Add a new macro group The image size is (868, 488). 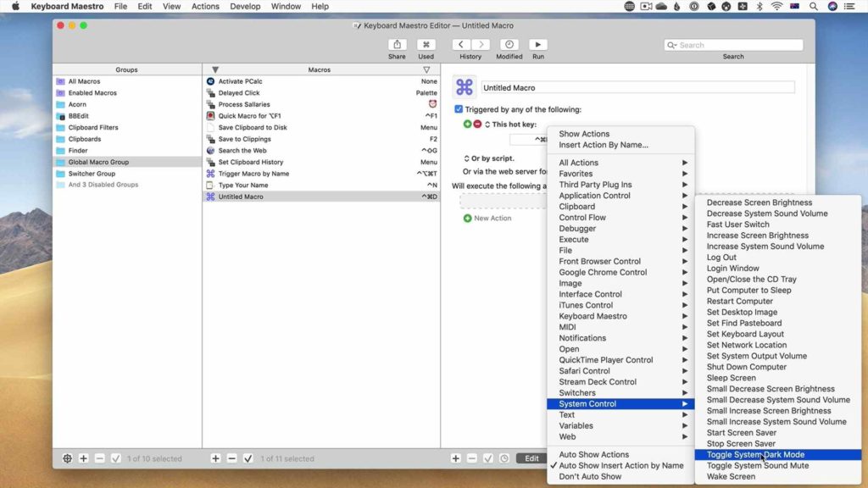pyautogui.click(x=84, y=458)
